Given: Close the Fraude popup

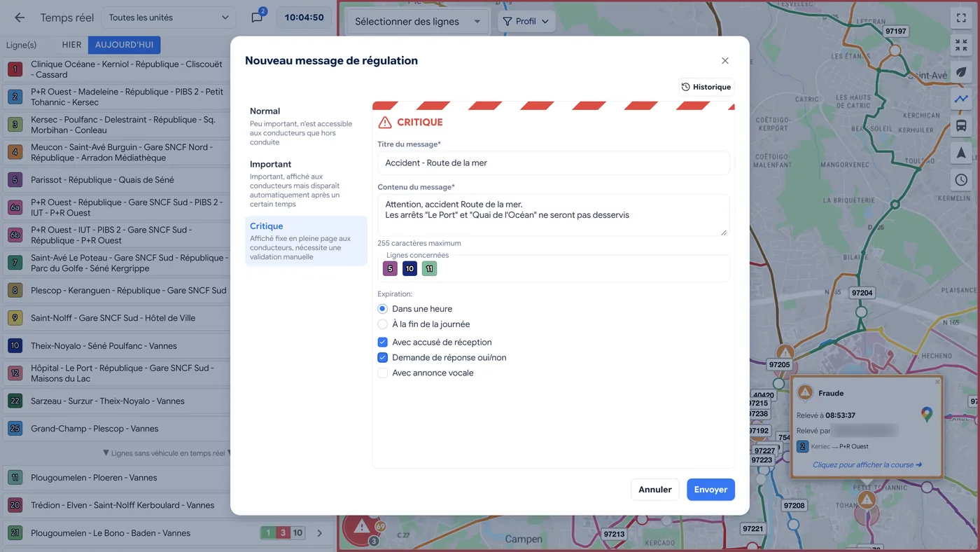Looking at the screenshot, I should [937, 382].
